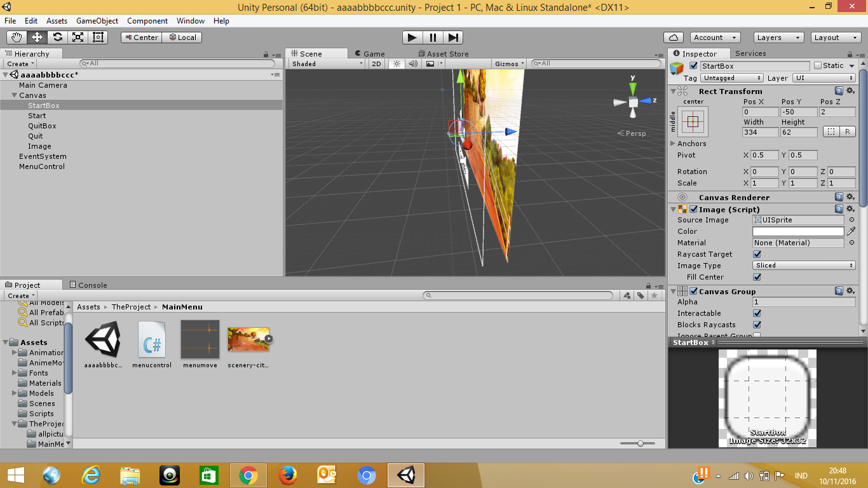This screenshot has width=868, height=488.
Task: Switch to the Services tab
Action: click(x=750, y=53)
